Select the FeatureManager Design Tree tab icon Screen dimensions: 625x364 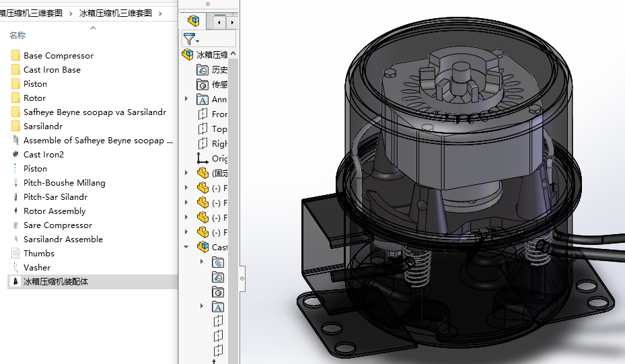[x=194, y=22]
